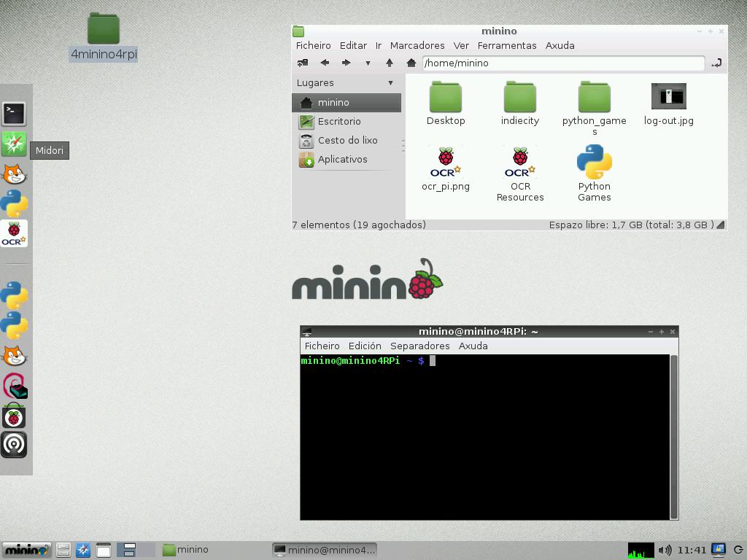Viewport: 747px width, 560px height.
Task: Click the jump-to-path button beside address bar
Action: click(716, 63)
